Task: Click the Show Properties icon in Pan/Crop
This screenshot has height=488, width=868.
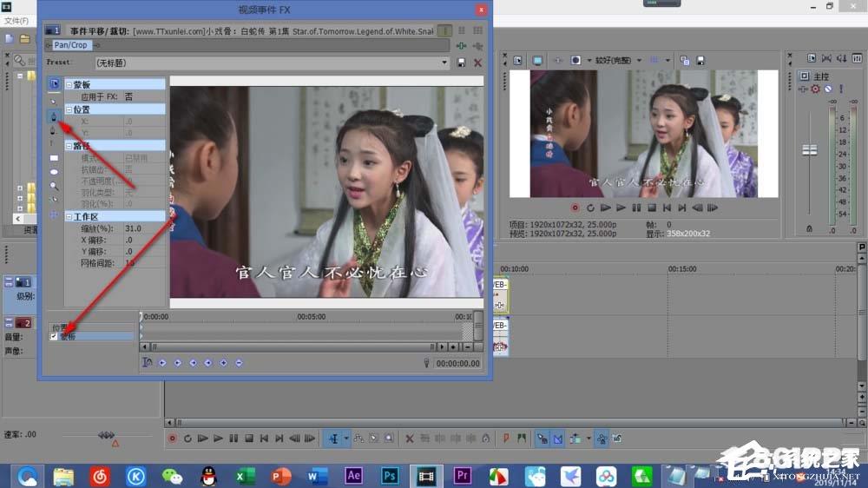Action: [x=54, y=83]
